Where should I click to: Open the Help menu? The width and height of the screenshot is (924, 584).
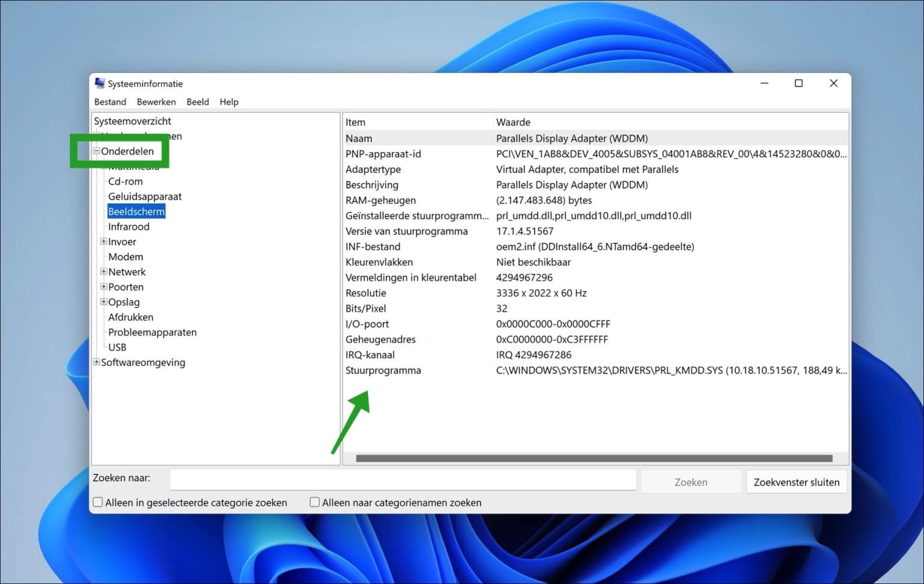point(229,101)
